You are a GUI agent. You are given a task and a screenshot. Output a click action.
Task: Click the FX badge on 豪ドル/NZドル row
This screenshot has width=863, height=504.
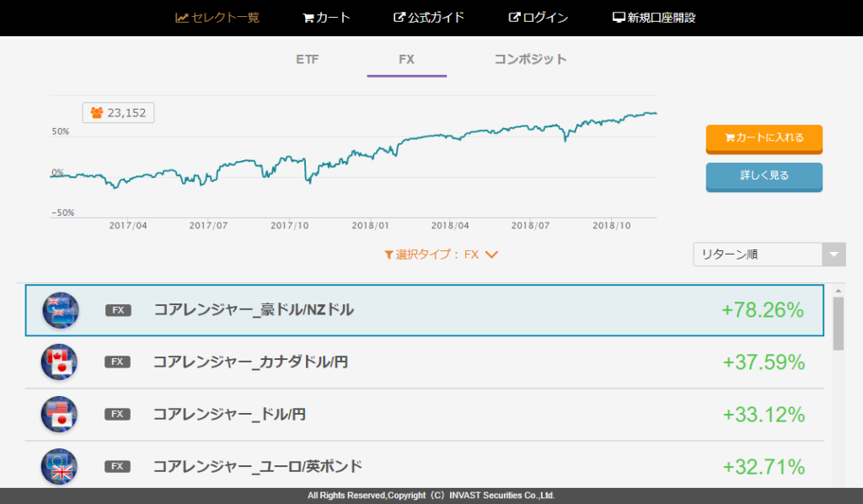[x=118, y=310]
